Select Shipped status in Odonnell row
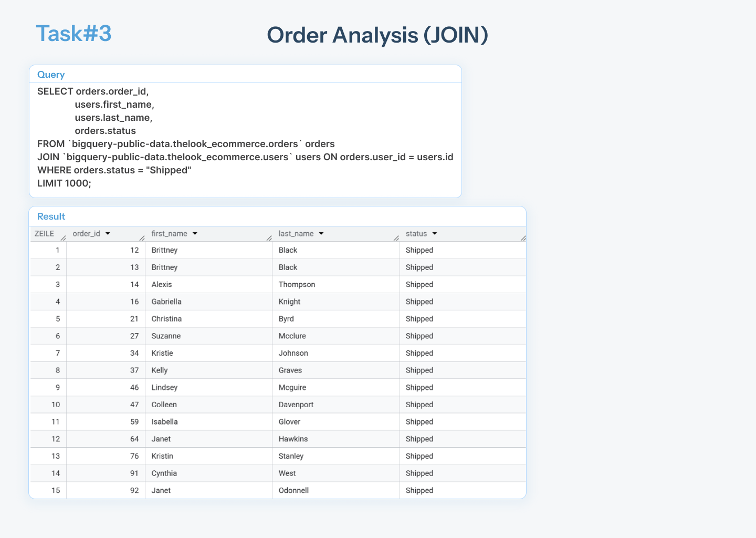Image resolution: width=756 pixels, height=538 pixels. pos(463,491)
